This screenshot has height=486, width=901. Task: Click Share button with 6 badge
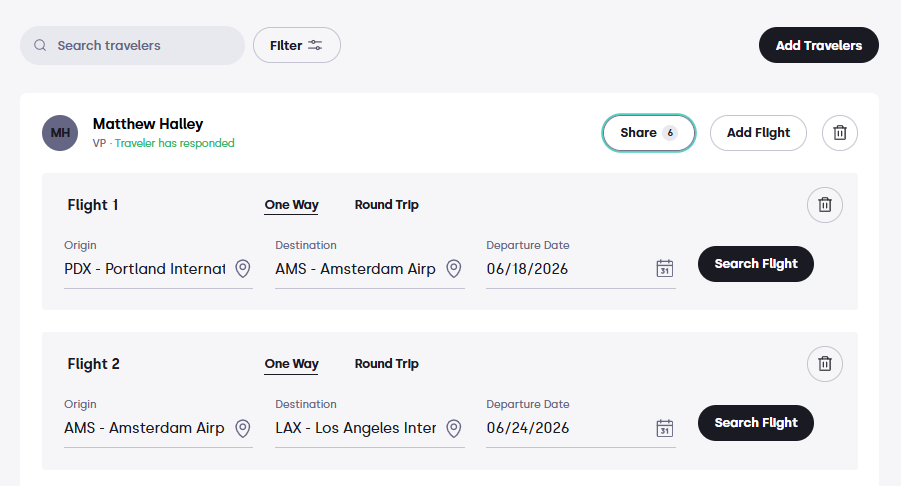(x=649, y=133)
